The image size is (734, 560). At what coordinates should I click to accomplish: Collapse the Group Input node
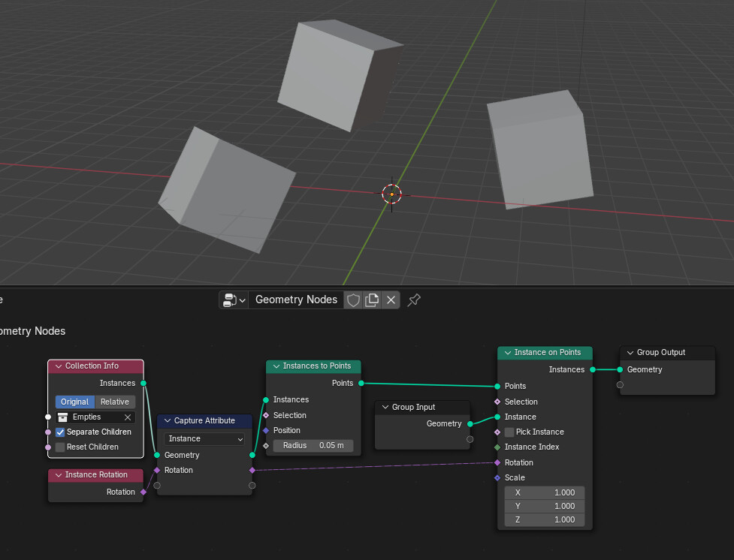click(385, 408)
